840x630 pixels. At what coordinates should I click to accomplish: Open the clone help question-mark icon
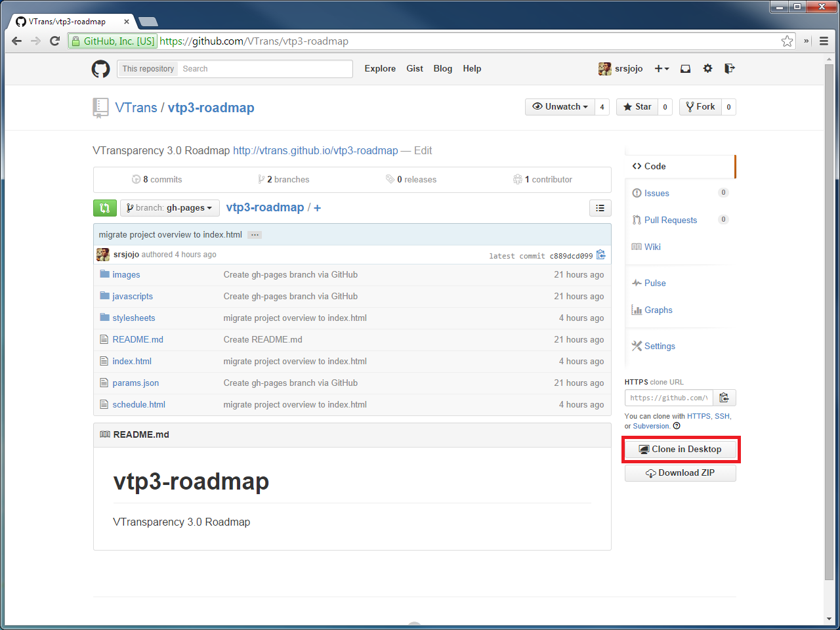click(677, 426)
